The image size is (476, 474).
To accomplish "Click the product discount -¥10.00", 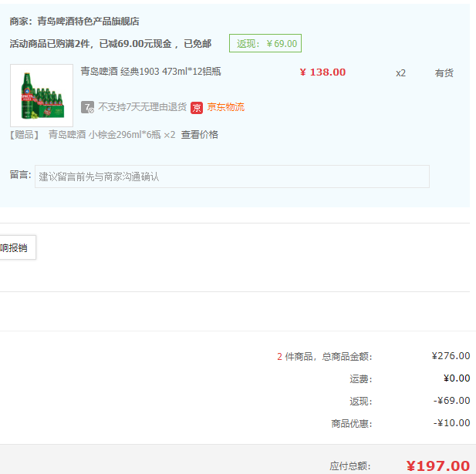I will tap(452, 423).
